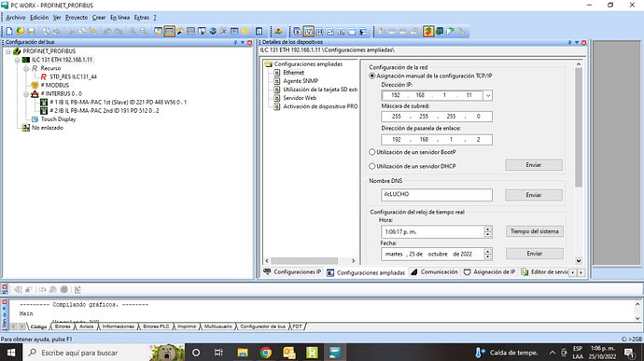
Task: Open the Archivo menu
Action: click(16, 17)
